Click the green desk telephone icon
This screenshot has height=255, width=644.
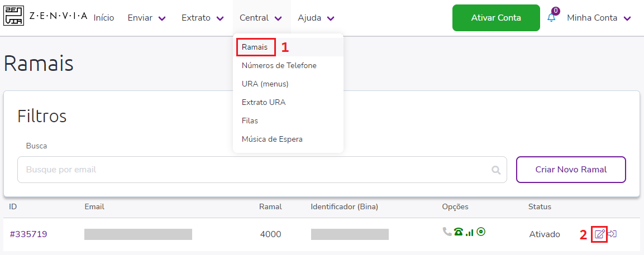click(x=459, y=232)
